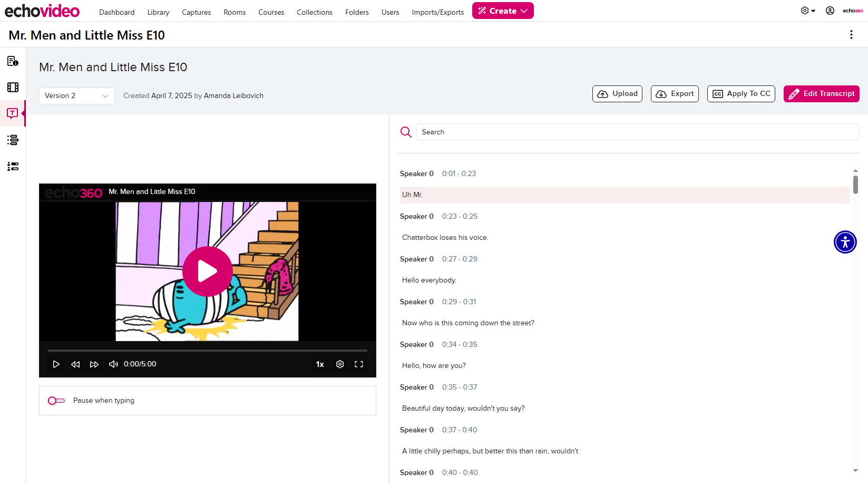868x484 pixels.
Task: Open Collections in the top navigation
Action: coord(315,12)
